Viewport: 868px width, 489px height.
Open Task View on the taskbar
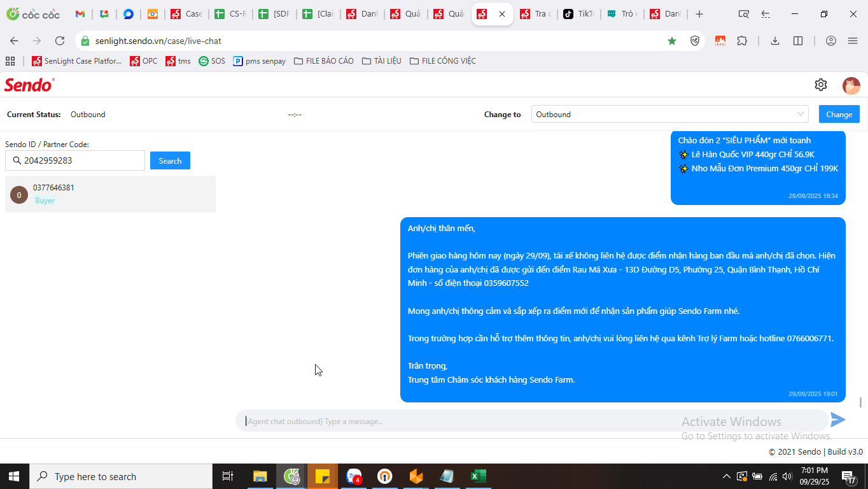[227, 476]
